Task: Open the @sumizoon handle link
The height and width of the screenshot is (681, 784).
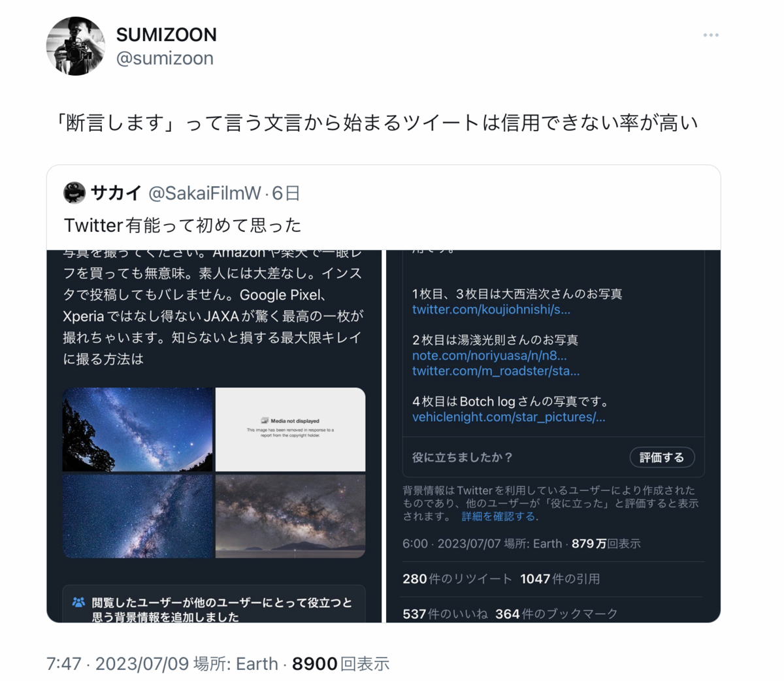Action: 165,58
